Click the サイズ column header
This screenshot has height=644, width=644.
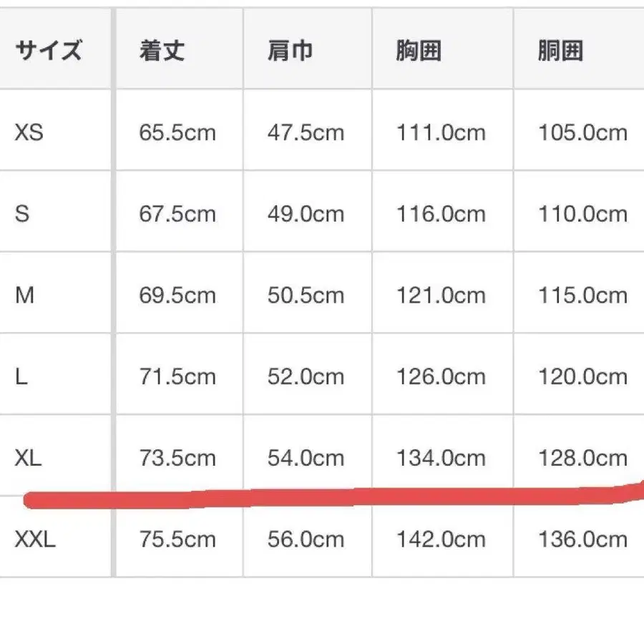(x=49, y=52)
